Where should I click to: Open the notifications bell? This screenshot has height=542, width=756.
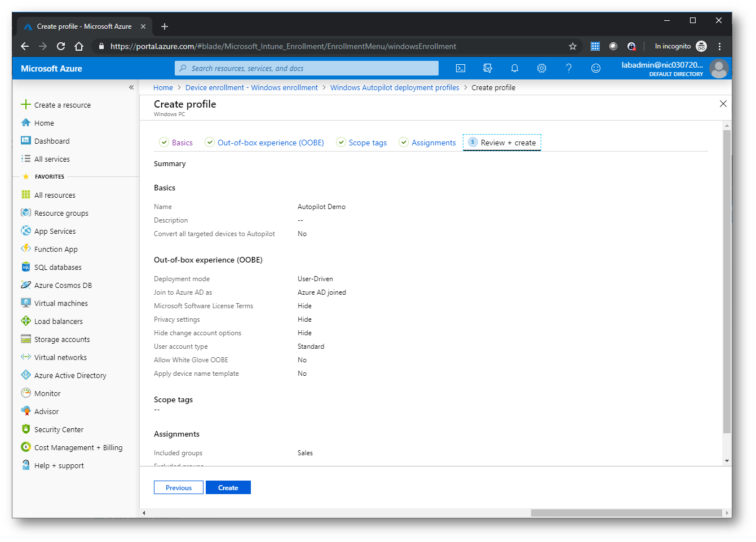(x=515, y=68)
